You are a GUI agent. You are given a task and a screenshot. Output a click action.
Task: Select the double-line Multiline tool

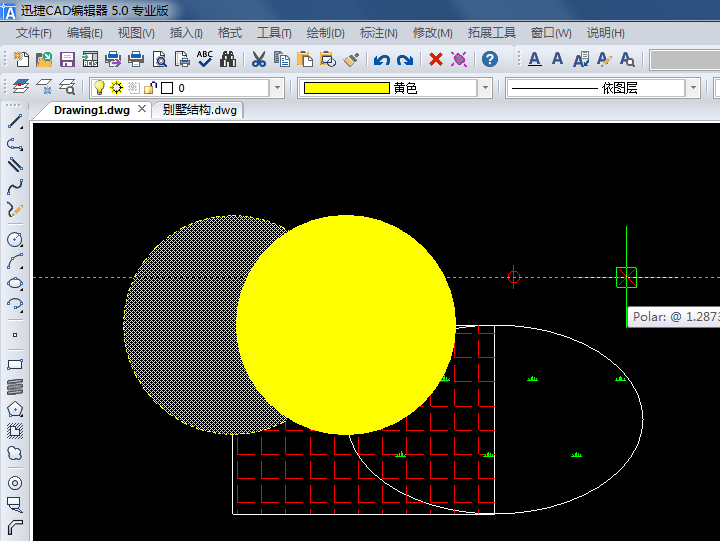[x=15, y=164]
